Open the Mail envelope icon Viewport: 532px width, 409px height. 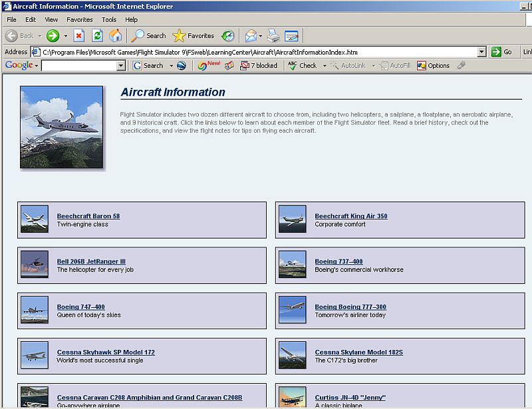251,36
